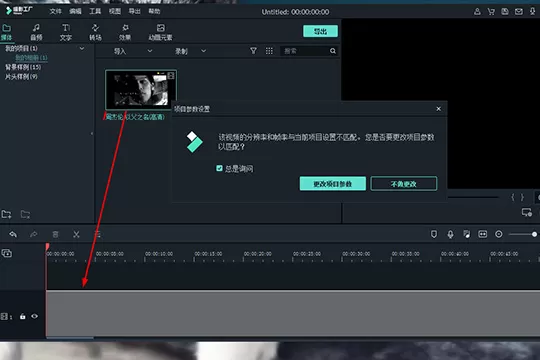Toggle track 1 visibility eye icon

(34, 316)
